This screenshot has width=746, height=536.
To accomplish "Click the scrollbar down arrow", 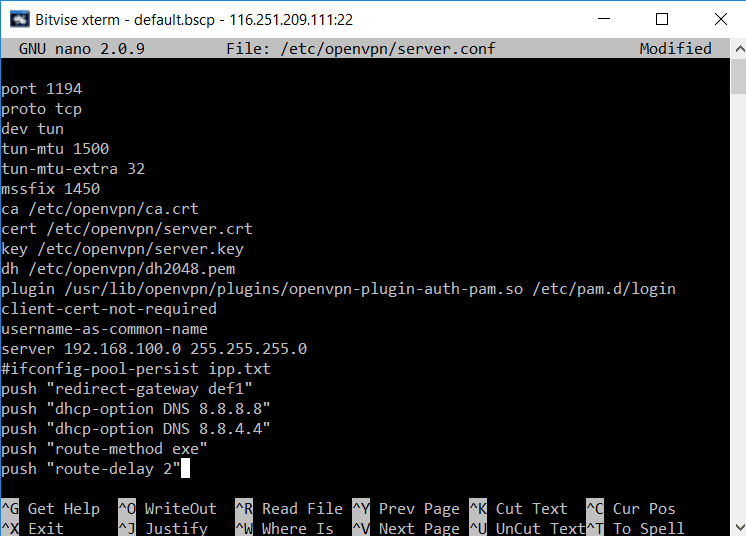I will tap(739, 527).
